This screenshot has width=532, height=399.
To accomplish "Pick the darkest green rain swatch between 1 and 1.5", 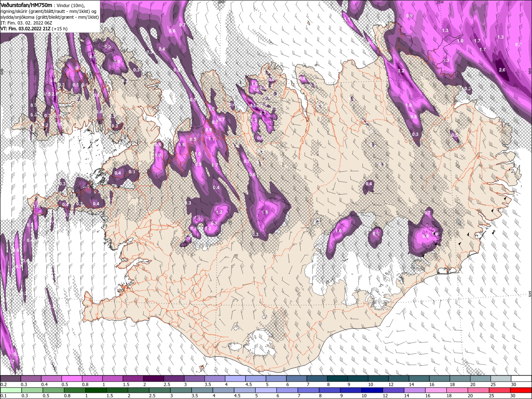I will coord(96,390).
